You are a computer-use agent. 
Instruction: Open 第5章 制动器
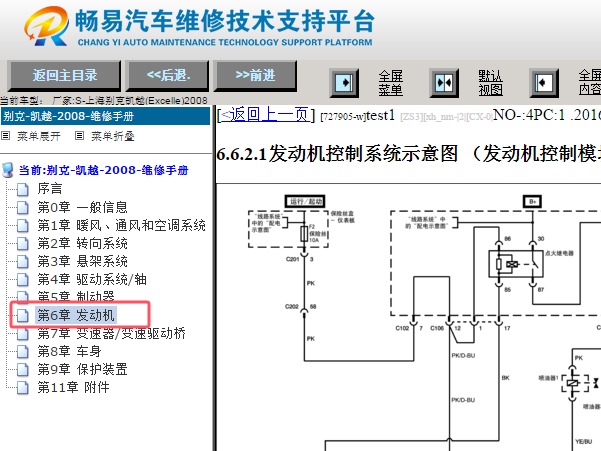click(76, 295)
